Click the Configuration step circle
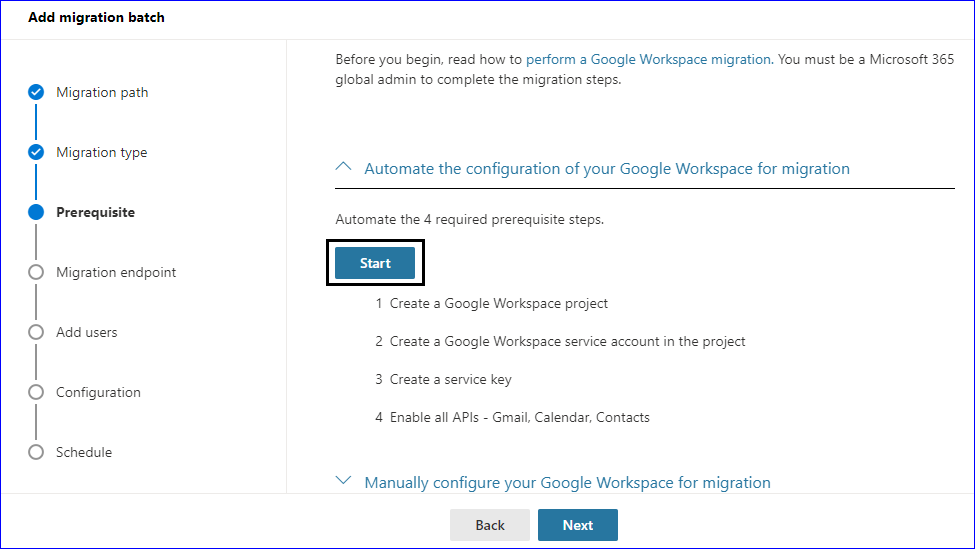 [x=36, y=392]
